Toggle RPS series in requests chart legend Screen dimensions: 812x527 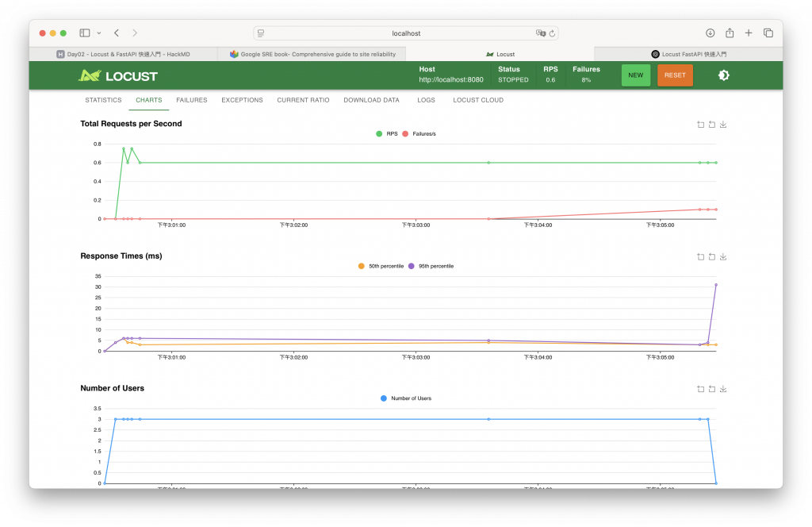pos(387,133)
